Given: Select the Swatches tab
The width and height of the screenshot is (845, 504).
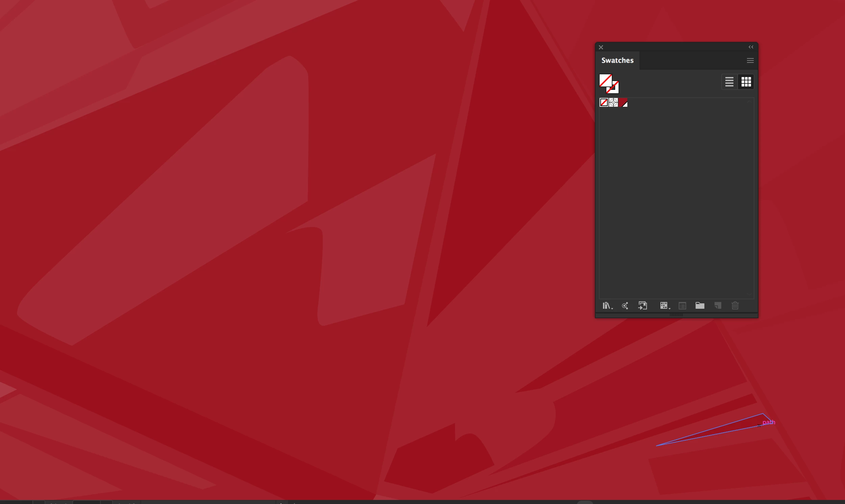Looking at the screenshot, I should (617, 60).
